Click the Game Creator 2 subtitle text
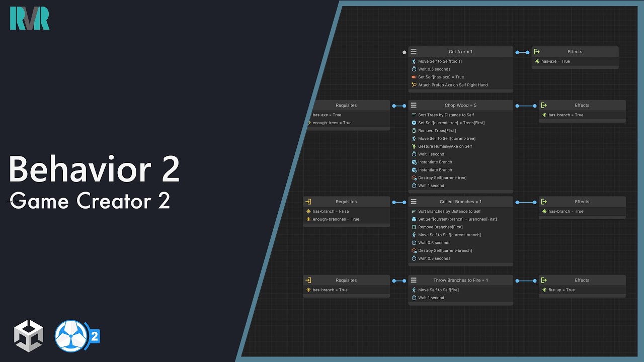This screenshot has width=644, height=362. 90,201
